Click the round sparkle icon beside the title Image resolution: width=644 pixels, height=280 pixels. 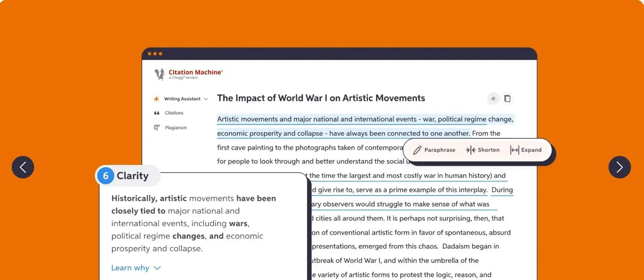(493, 98)
